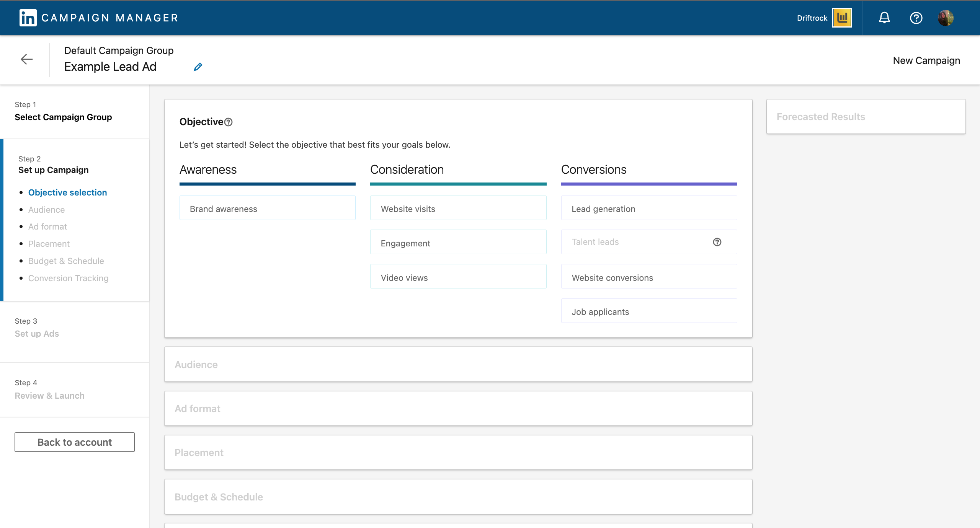
Task: Open the notifications bell
Action: (884, 18)
